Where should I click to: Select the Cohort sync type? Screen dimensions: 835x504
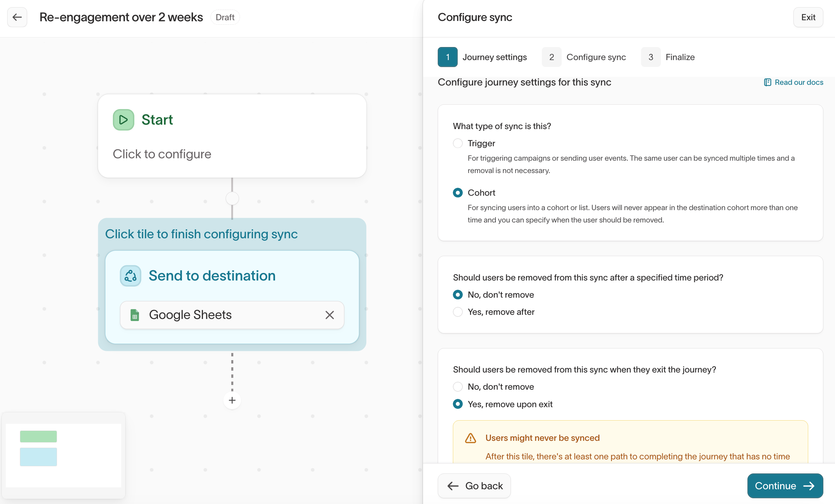(x=458, y=193)
